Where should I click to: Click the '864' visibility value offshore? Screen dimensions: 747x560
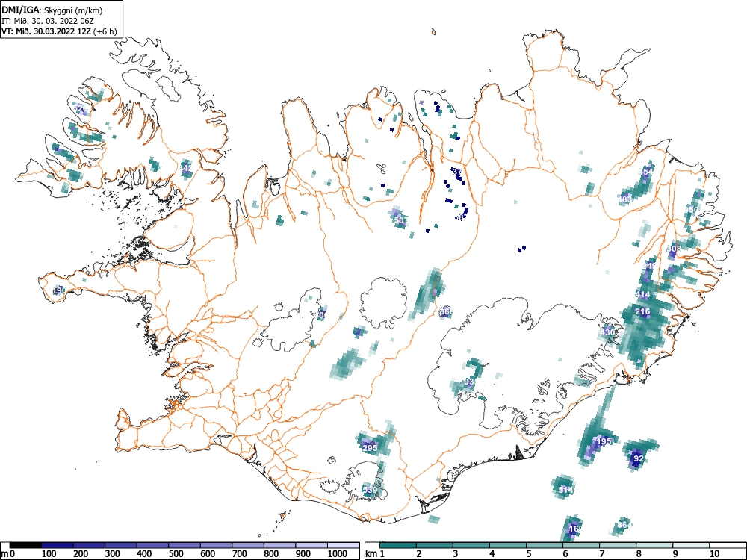(x=624, y=525)
